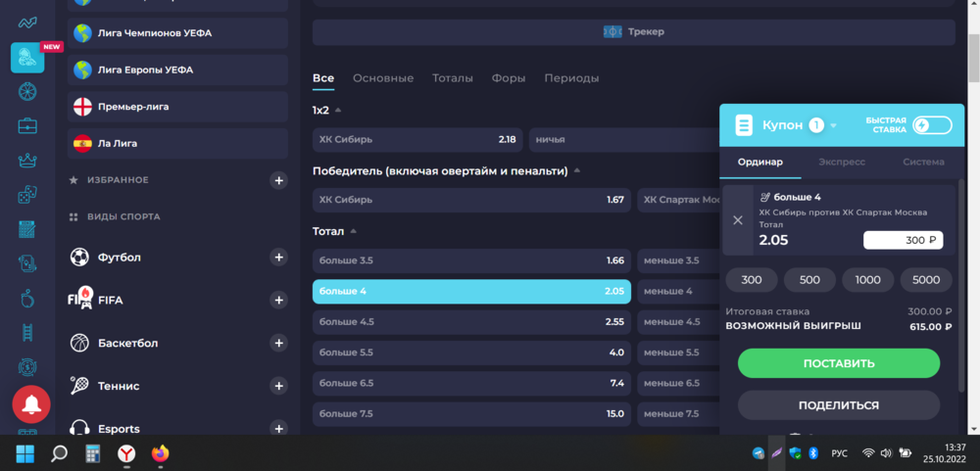The width and height of the screenshot is (980, 471).
Task: Select the больше 6.5 total at 7.4
Action: (x=472, y=383)
